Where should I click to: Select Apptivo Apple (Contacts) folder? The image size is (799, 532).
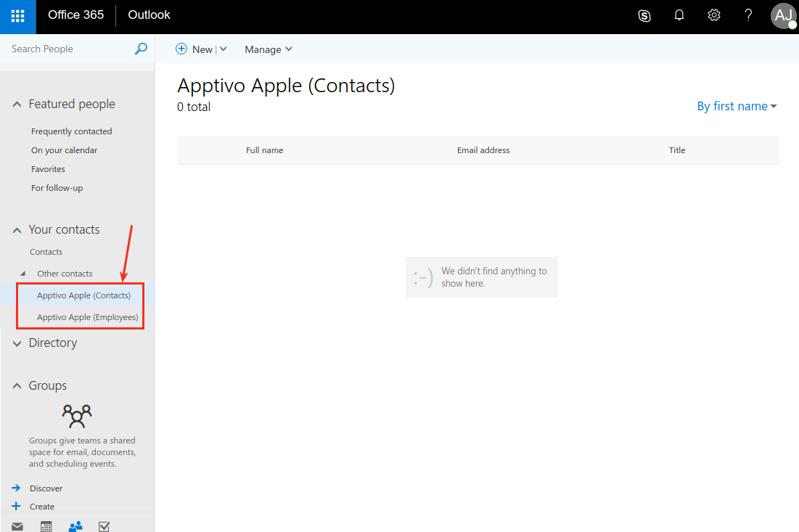[83, 295]
